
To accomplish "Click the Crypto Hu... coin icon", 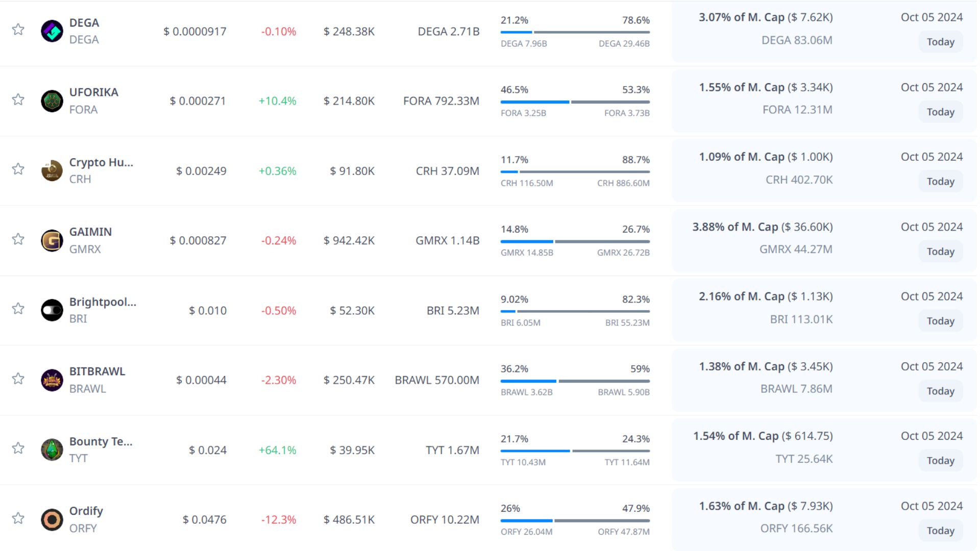I will (x=52, y=171).
